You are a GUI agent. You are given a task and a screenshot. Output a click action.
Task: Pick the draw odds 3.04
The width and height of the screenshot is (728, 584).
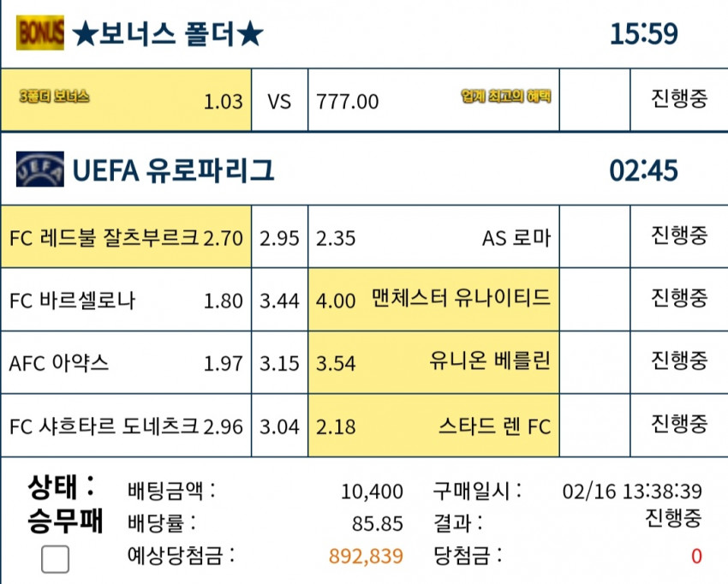point(279,426)
